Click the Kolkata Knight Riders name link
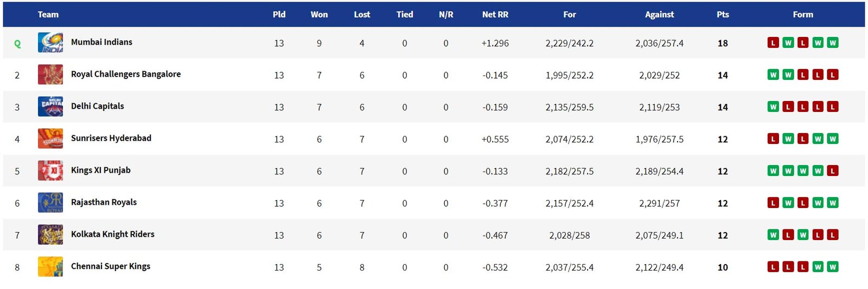This screenshot has height=289, width=868. [x=113, y=234]
